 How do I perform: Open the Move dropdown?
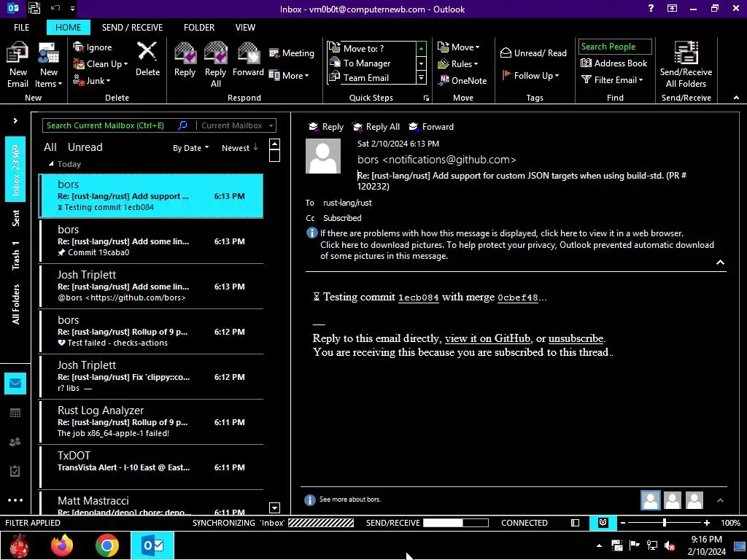pyautogui.click(x=458, y=47)
